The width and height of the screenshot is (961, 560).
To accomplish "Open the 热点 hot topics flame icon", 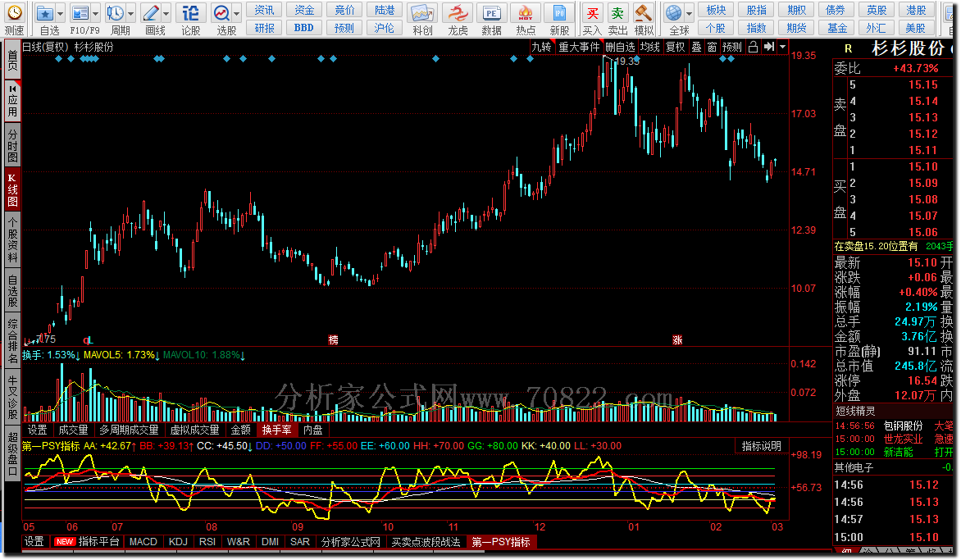I will click(x=526, y=13).
